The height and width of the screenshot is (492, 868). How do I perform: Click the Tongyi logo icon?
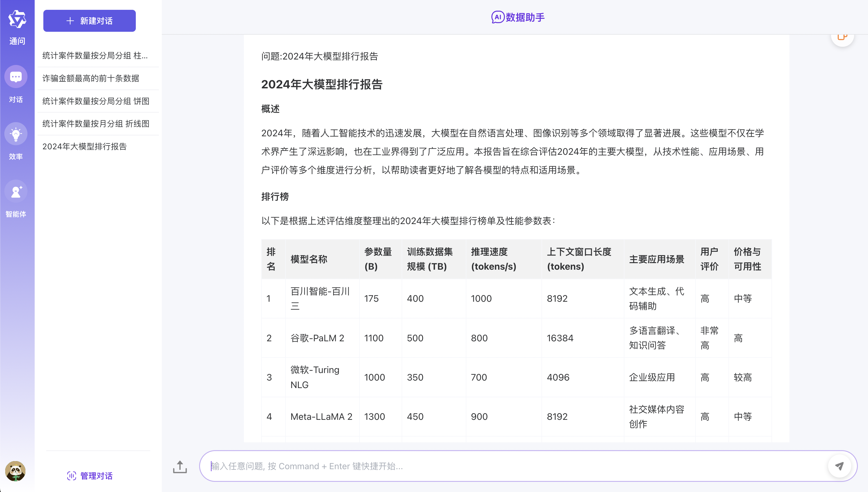click(x=17, y=19)
